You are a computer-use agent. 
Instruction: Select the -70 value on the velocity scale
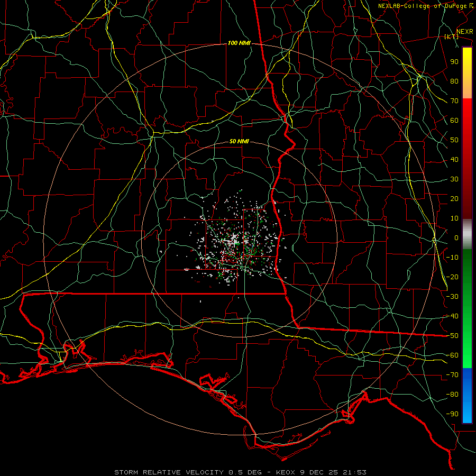pyautogui.click(x=452, y=375)
